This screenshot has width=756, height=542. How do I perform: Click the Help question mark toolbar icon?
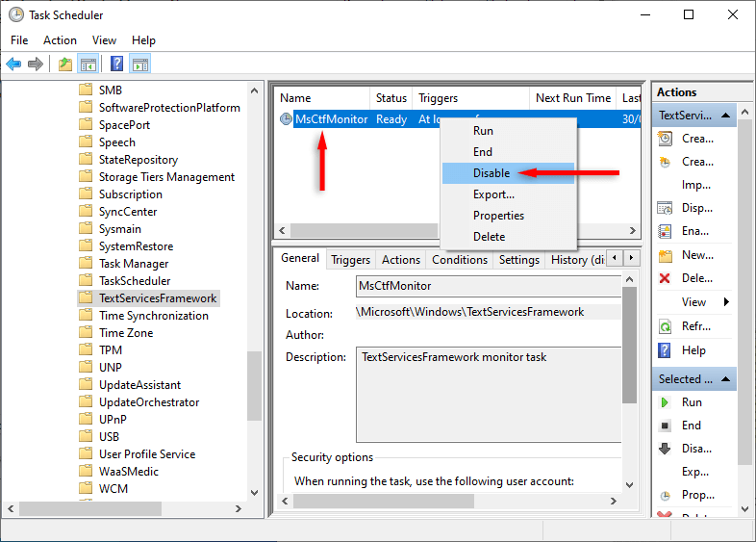(116, 65)
